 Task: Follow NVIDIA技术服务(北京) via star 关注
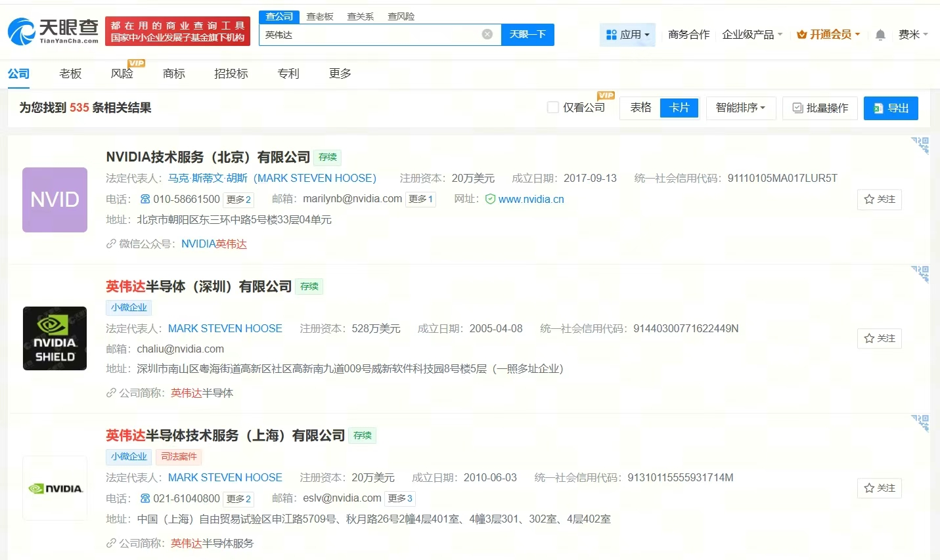click(x=879, y=199)
